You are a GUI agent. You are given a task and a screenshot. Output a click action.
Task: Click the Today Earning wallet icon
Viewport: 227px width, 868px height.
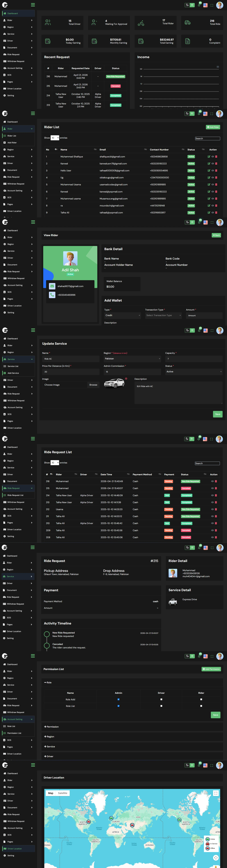tap(48, 41)
